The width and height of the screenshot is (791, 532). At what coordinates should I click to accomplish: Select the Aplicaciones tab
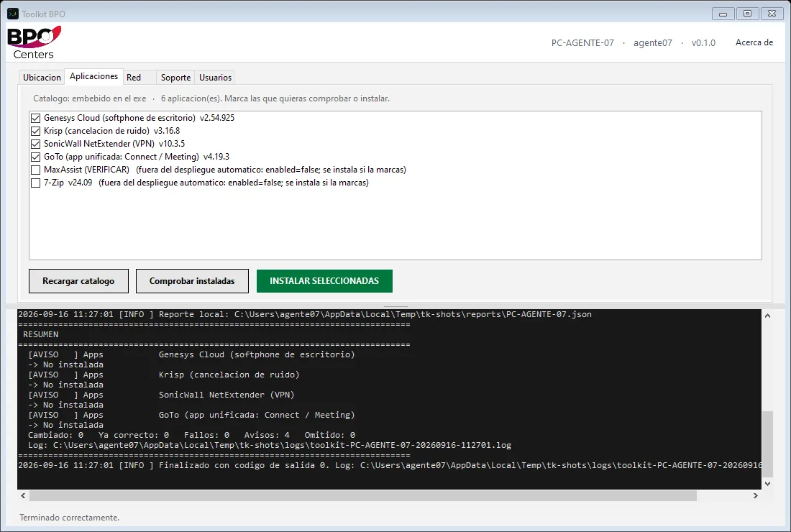(x=93, y=76)
